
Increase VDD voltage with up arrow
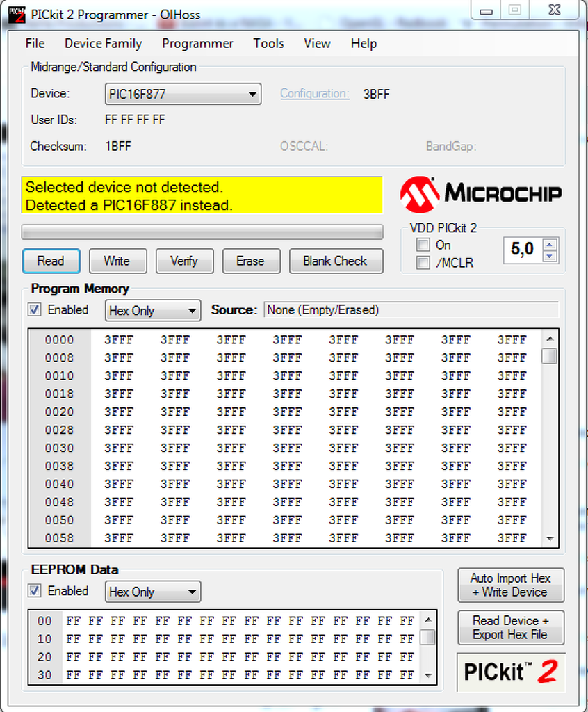[x=550, y=245]
